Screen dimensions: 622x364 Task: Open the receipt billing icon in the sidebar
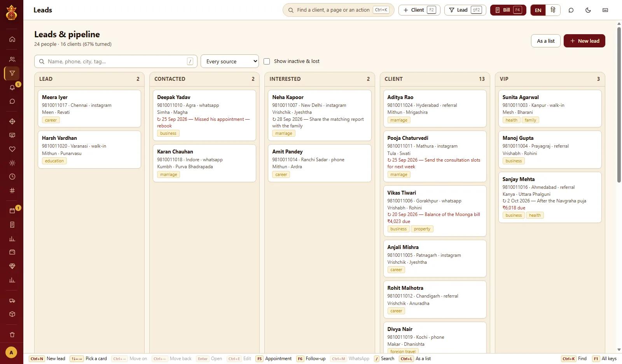[12, 225]
